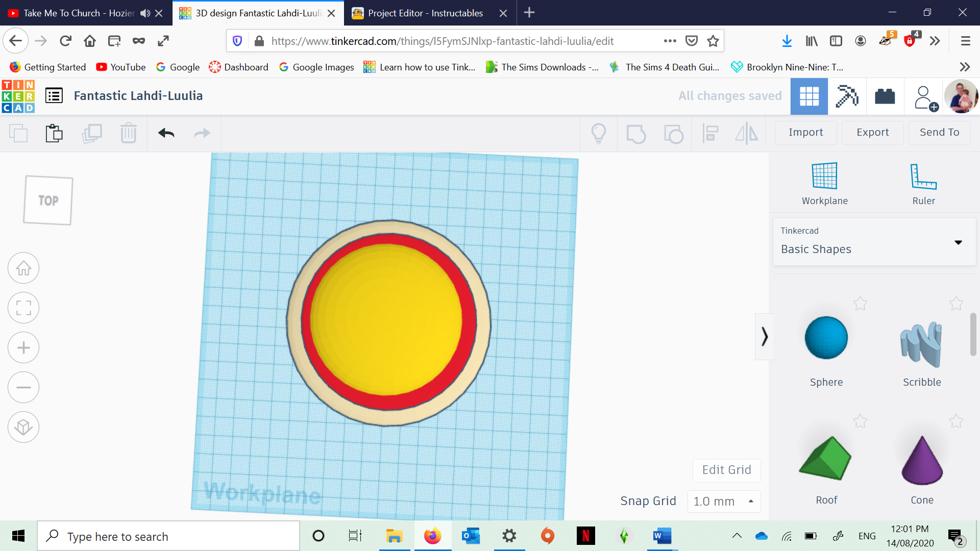Click the Edit Grid button
The image size is (980, 551).
click(x=727, y=470)
